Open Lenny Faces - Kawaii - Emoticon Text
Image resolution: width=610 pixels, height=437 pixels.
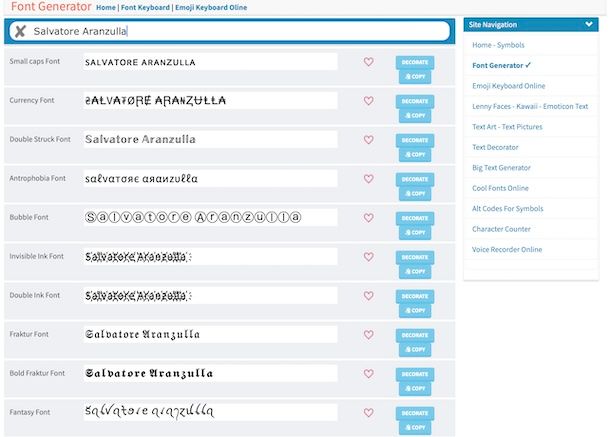pyautogui.click(x=530, y=106)
